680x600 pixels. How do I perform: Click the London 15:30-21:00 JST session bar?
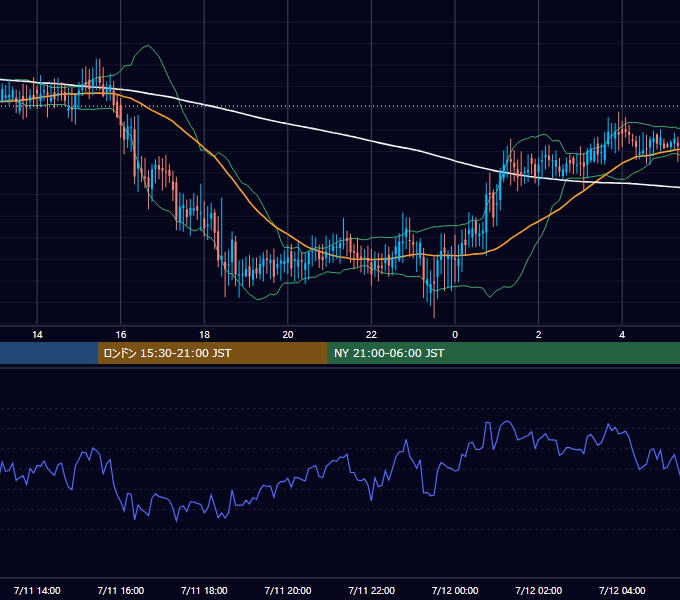212,353
